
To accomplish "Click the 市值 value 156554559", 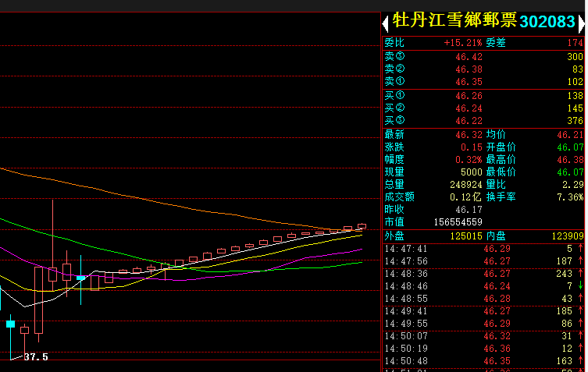I will (458, 222).
